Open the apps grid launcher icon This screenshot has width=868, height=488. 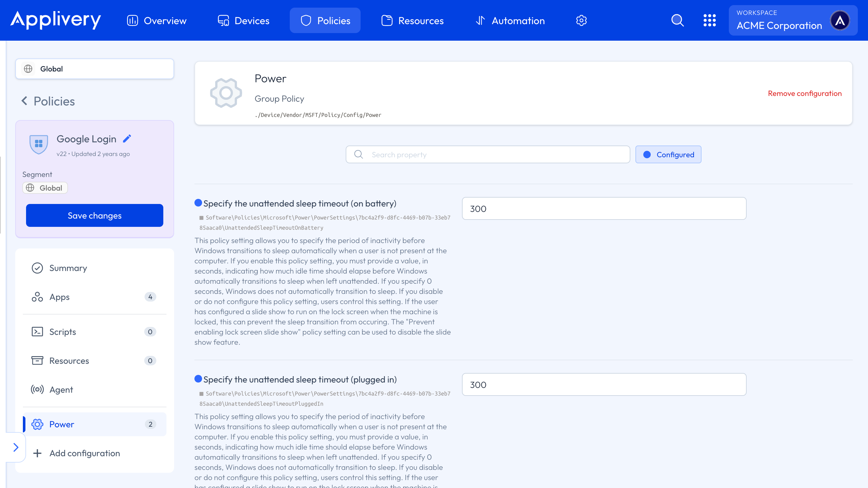(709, 21)
